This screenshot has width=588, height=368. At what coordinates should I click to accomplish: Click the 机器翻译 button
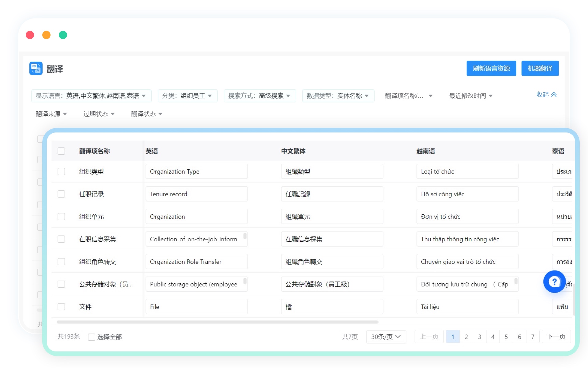click(x=540, y=68)
